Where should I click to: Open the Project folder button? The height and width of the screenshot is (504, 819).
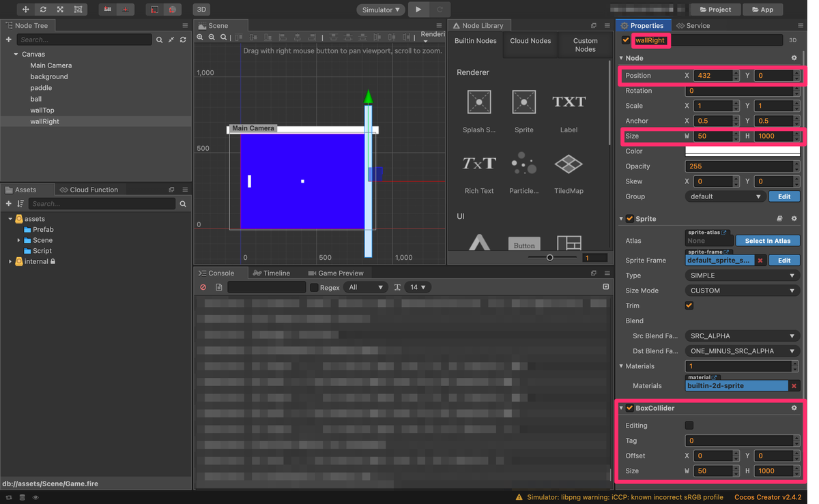[x=715, y=10]
